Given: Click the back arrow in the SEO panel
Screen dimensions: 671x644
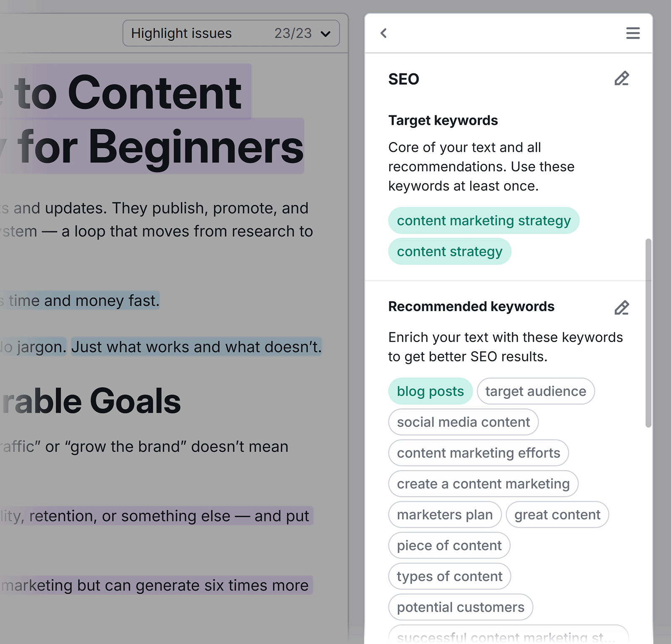Looking at the screenshot, I should (383, 33).
